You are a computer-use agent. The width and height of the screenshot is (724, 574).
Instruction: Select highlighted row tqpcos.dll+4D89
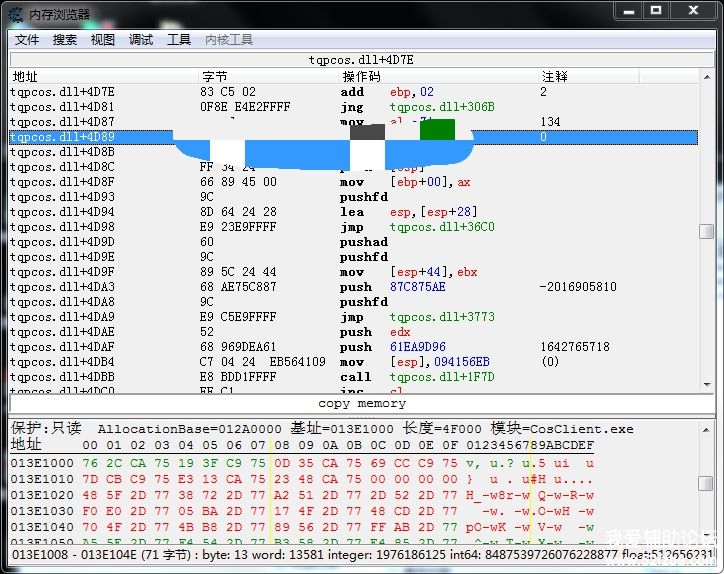354,137
